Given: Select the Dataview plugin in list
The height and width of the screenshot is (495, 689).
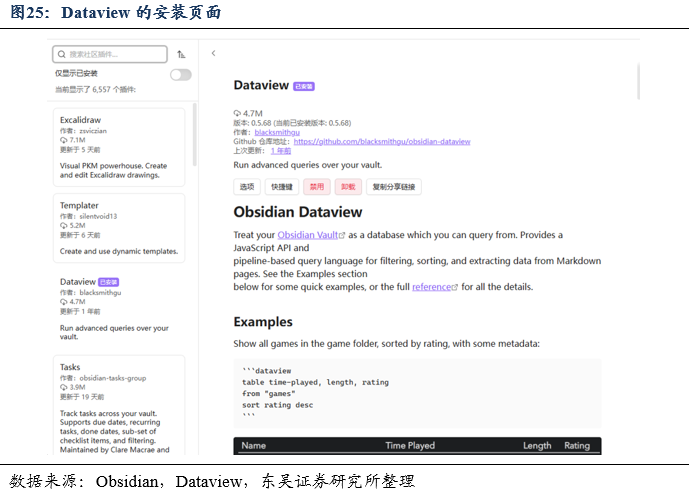Looking at the screenshot, I should (x=119, y=309).
